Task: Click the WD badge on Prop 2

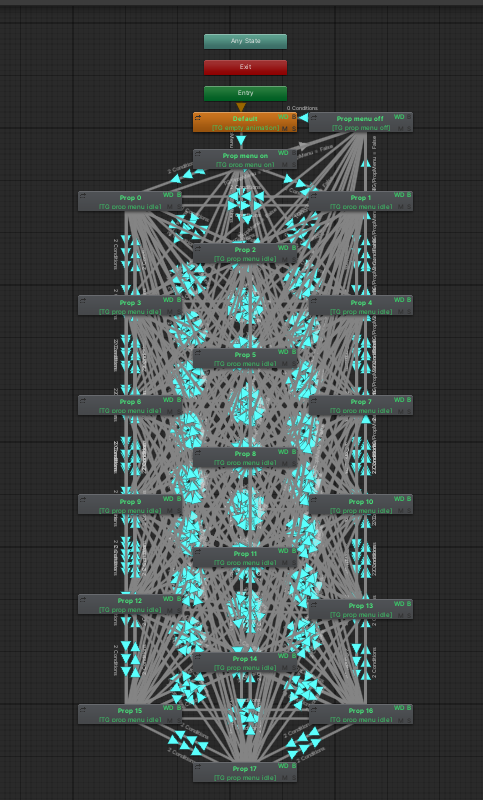Action: point(283,248)
